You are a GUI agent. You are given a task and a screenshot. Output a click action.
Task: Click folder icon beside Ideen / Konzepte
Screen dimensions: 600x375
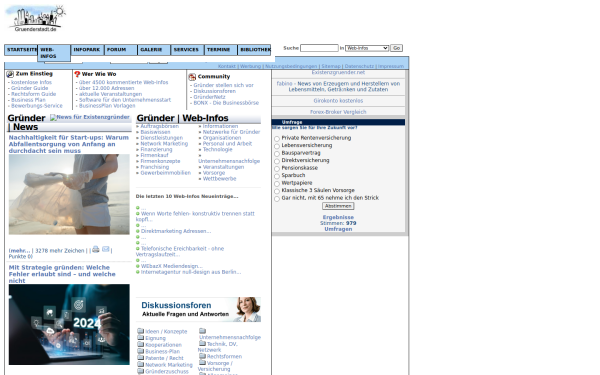pyautogui.click(x=140, y=331)
